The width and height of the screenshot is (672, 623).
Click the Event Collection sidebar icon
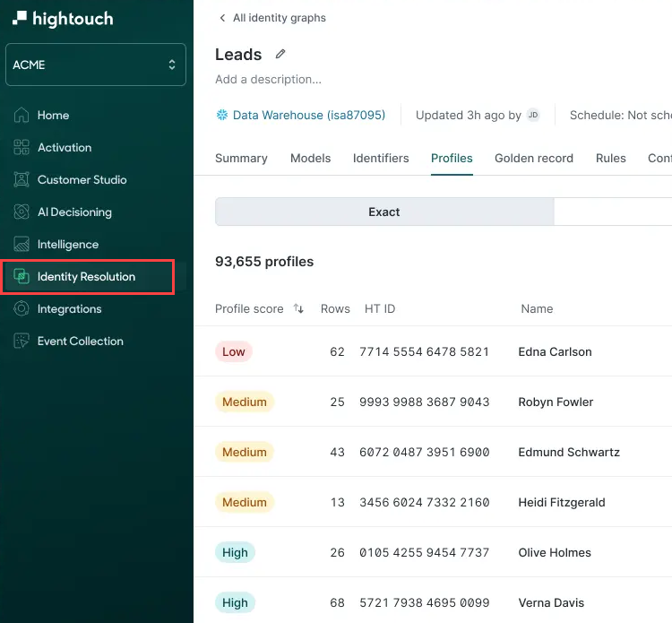(22, 341)
